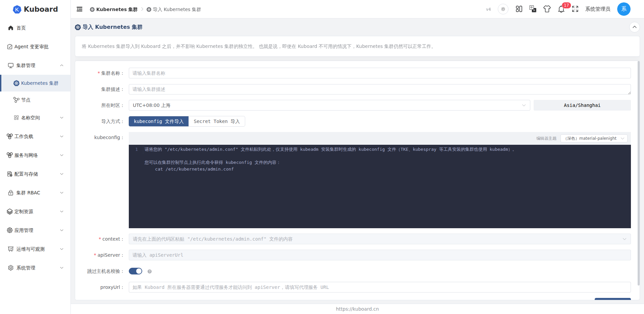Open notifications bell with 17 badge
The image size is (644, 314).
coord(561,9)
